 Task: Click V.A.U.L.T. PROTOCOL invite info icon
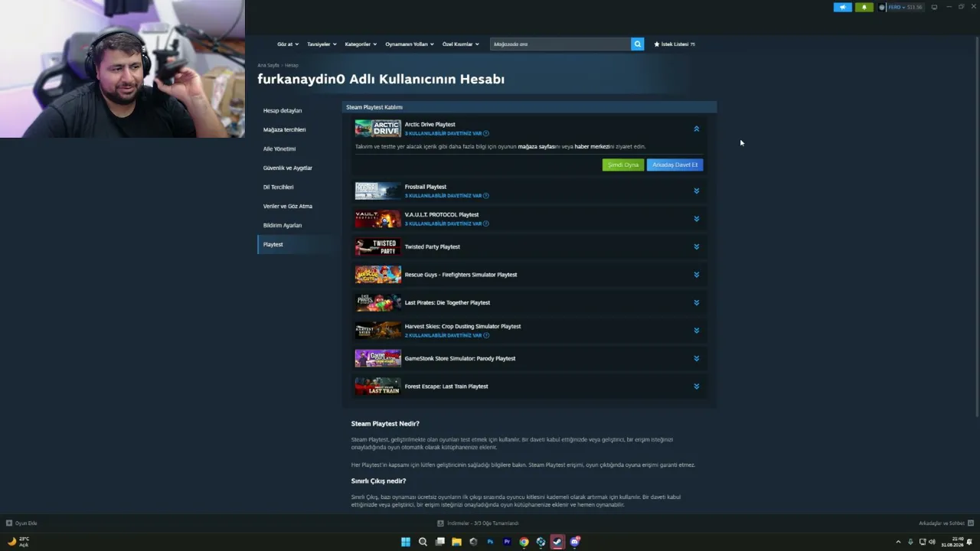[x=486, y=224]
